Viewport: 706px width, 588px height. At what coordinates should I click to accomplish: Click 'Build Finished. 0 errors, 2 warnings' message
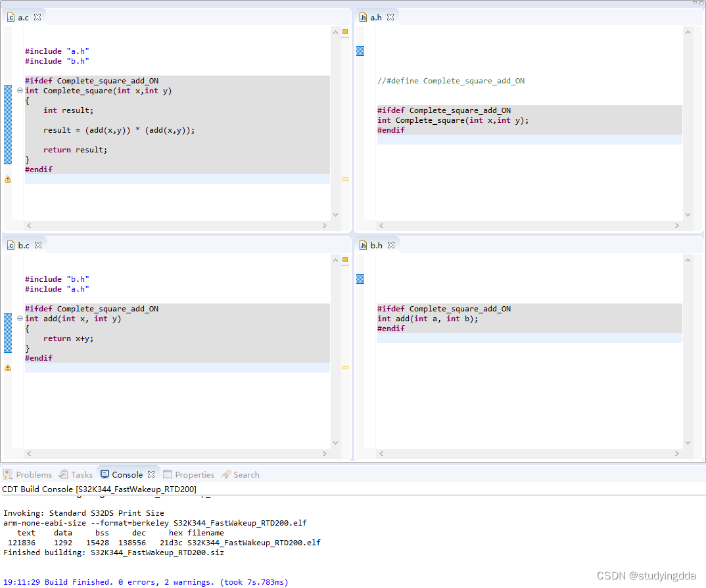pyautogui.click(x=129, y=582)
